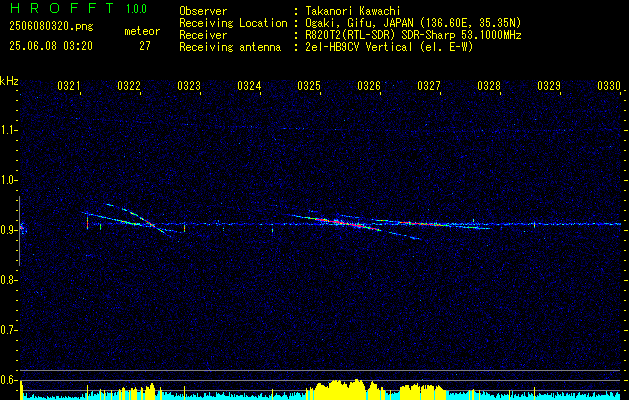
Task: Click the 0.9 frequency axis label
Action: click(9, 230)
